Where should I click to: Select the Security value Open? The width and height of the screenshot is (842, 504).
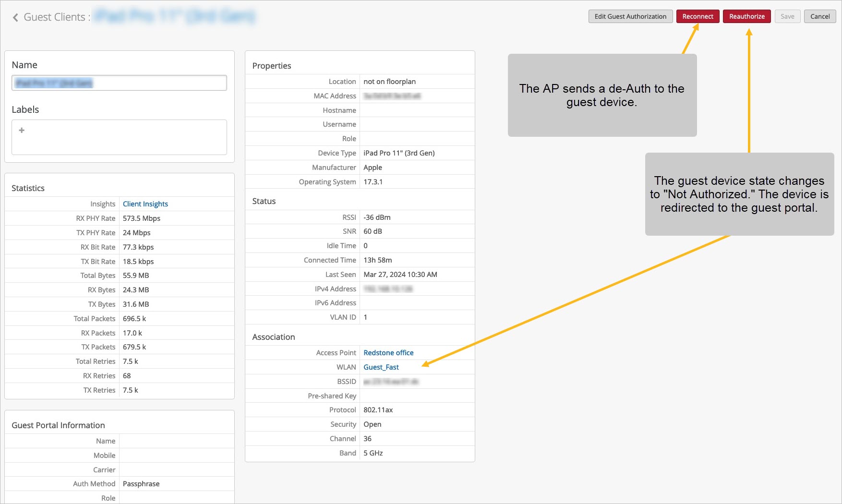[373, 424]
